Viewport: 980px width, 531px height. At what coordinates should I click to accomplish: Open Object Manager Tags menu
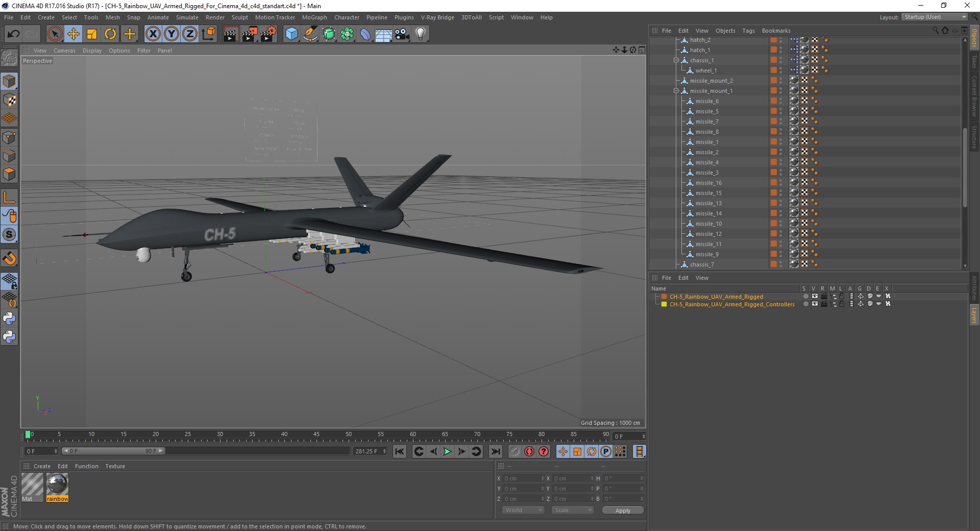tap(748, 31)
